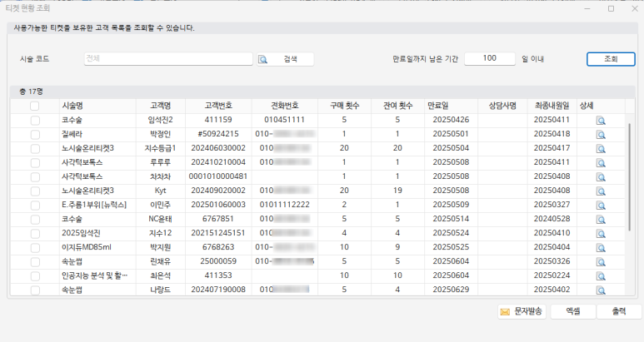Check the 최은석 row checkbox

pos(35,276)
